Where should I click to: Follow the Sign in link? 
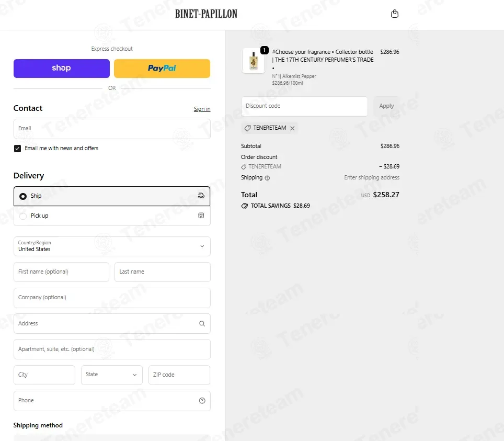[202, 109]
